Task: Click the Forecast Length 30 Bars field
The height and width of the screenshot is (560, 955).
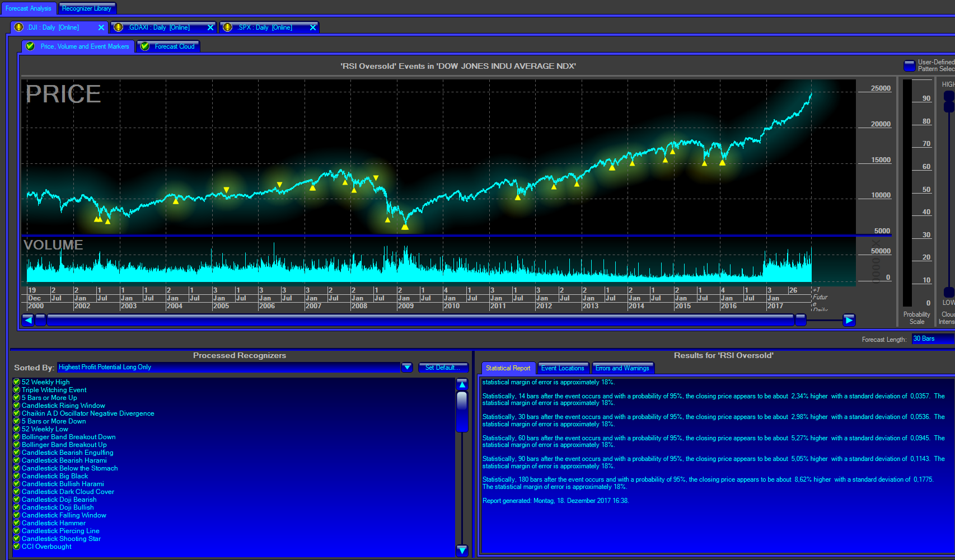Action: pos(933,338)
